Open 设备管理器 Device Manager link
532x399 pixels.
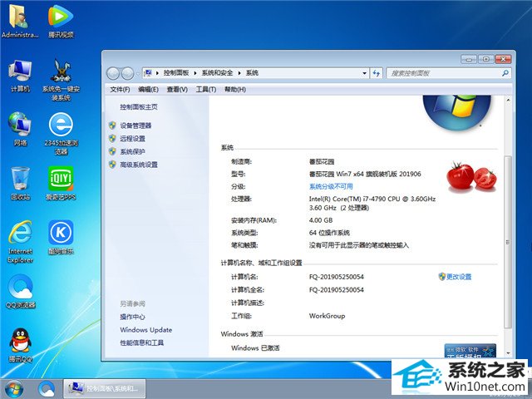[135, 126]
